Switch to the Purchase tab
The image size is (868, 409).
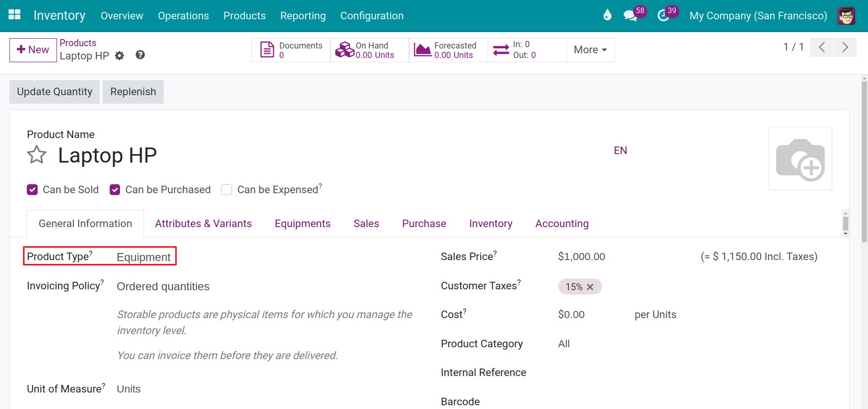point(424,223)
